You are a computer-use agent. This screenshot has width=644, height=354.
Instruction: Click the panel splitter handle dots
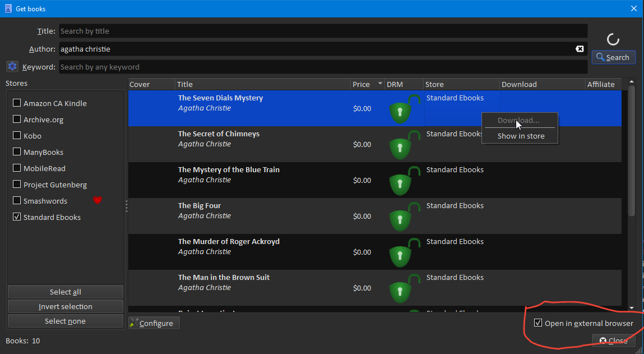click(127, 206)
